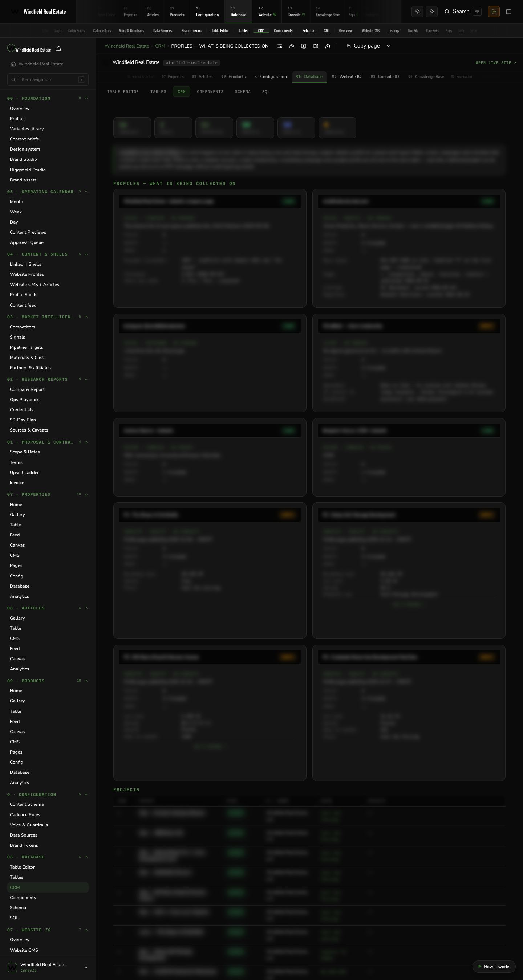
Task: Select Brand Tokens in the secondary navigation bar
Action: [191, 31]
